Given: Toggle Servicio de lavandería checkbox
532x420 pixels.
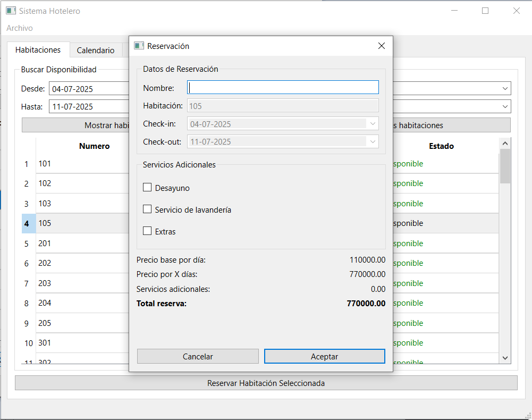Looking at the screenshot, I should [x=147, y=209].
